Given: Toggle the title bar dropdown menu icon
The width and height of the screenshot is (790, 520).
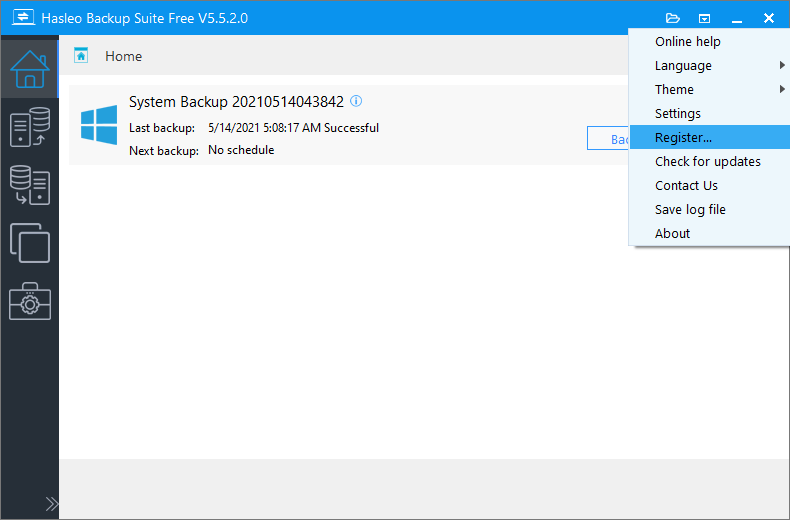Looking at the screenshot, I should [x=704, y=19].
